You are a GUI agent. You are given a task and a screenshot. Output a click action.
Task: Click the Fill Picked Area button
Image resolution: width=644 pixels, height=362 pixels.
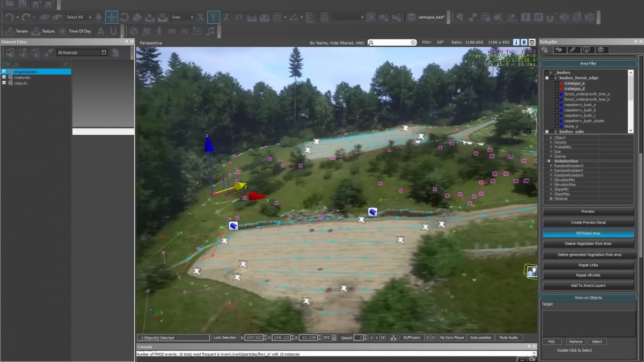pos(588,234)
